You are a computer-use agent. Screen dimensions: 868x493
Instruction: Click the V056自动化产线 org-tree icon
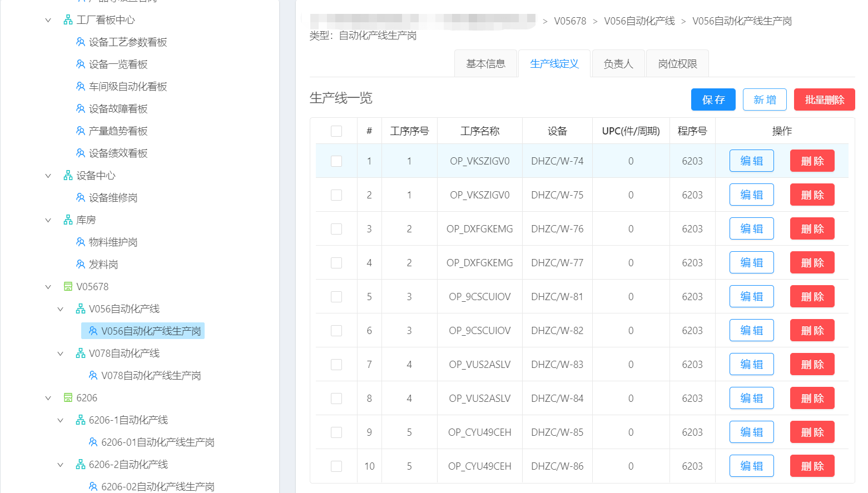(x=81, y=309)
